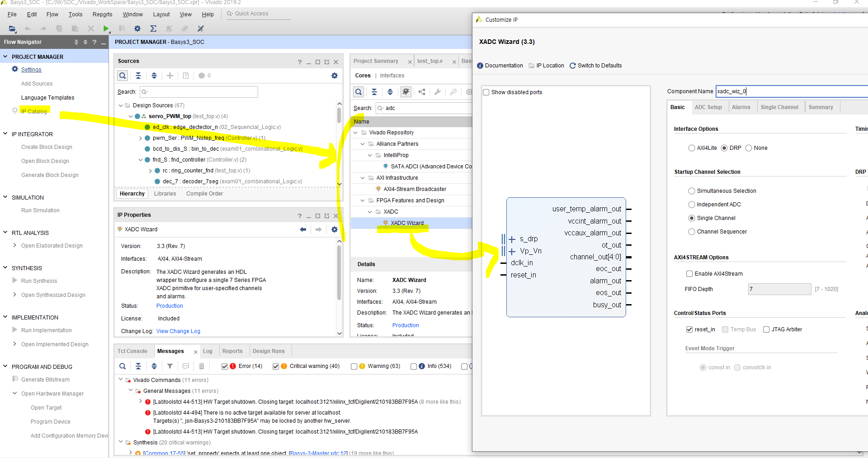
Task: Choose Simultaneous Selection startup mode
Action: pos(691,191)
